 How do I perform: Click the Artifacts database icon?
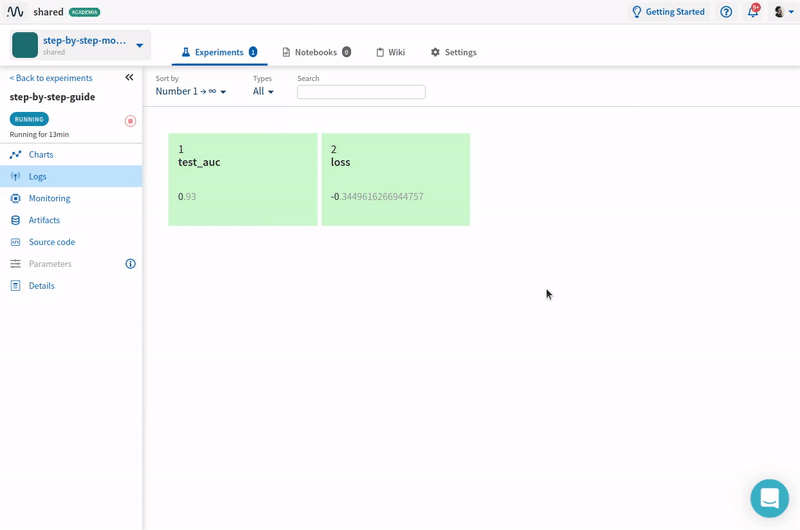tap(15, 220)
